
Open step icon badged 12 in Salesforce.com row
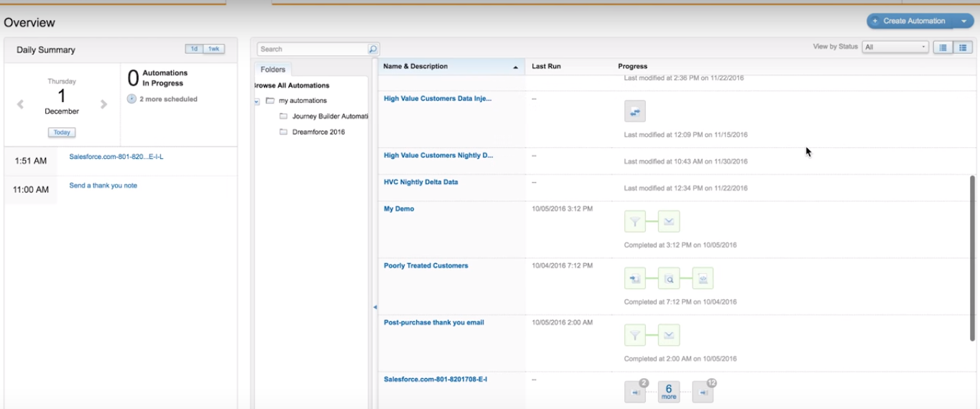pos(703,392)
